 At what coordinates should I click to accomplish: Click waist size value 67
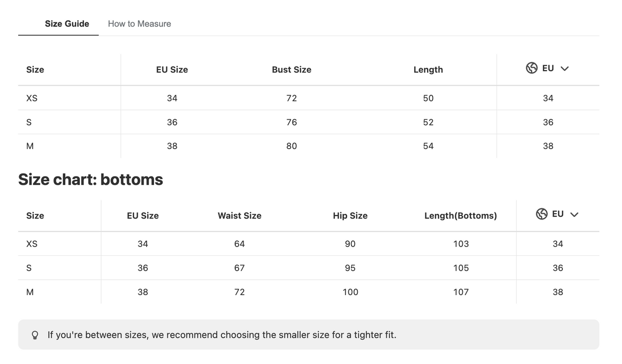tap(239, 268)
